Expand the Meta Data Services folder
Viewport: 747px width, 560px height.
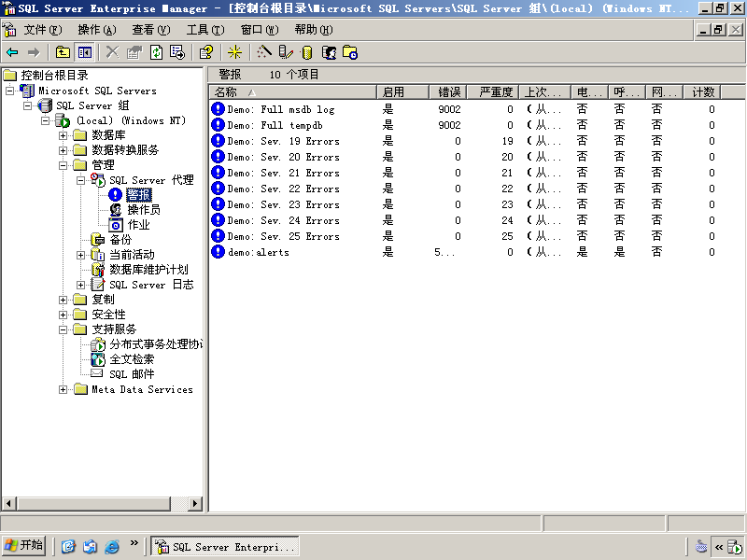click(x=63, y=389)
